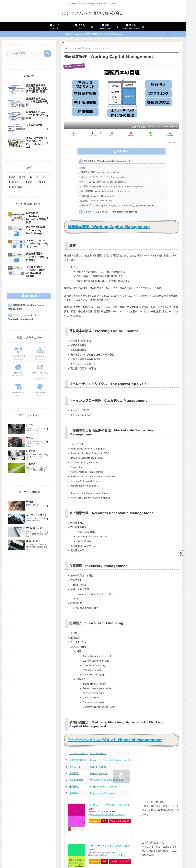Share the article on LinkedIn
Screen dimensions: 196x868
169,134
